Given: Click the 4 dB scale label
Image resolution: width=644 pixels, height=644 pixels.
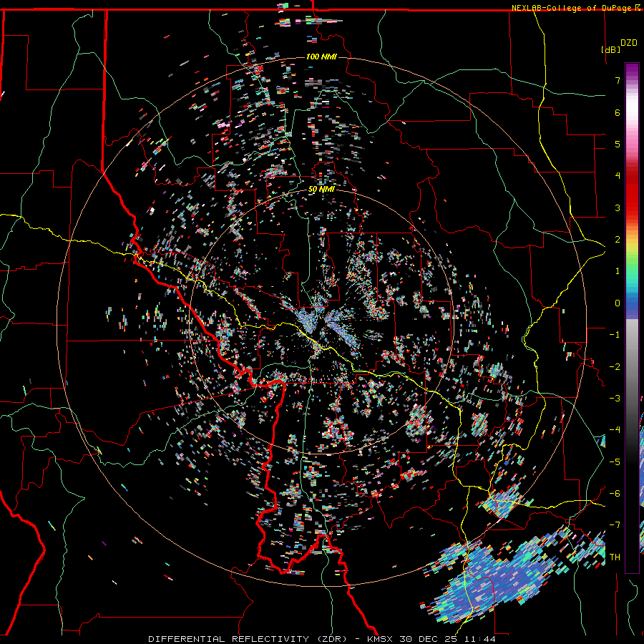Looking at the screenshot, I should coord(618,176).
